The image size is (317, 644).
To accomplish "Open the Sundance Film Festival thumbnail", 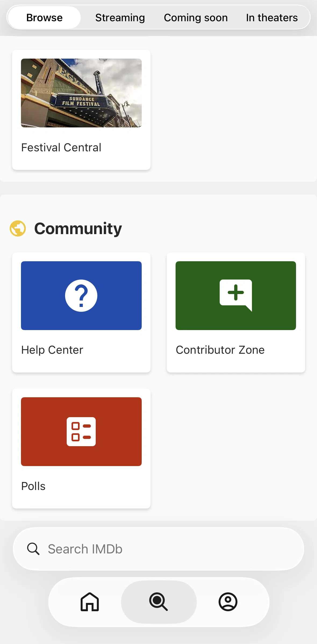I will coord(81,93).
